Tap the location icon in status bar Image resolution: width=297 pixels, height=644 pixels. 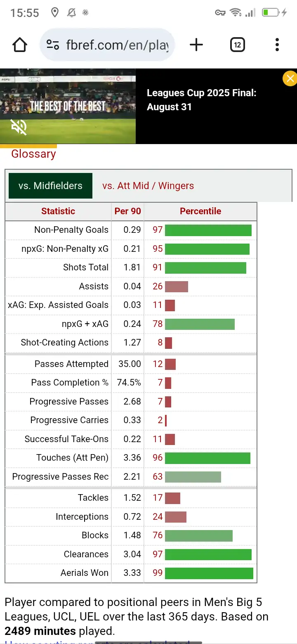[x=54, y=13]
